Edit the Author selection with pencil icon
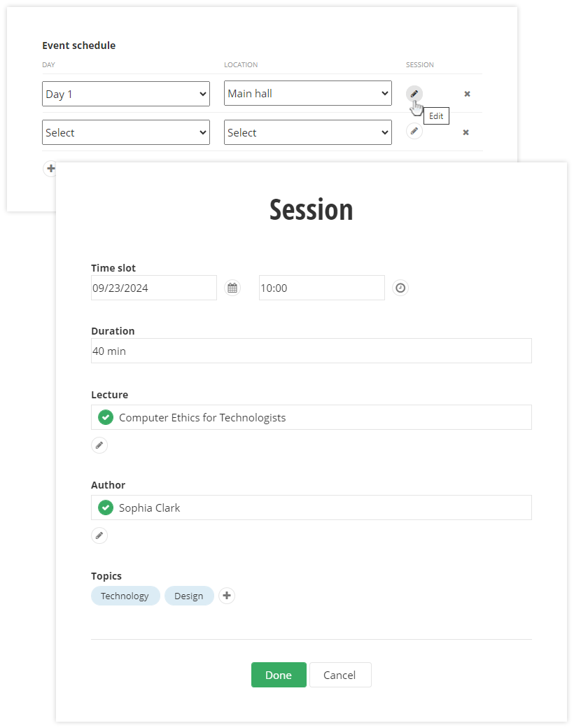The width and height of the screenshot is (574, 728). [99, 535]
